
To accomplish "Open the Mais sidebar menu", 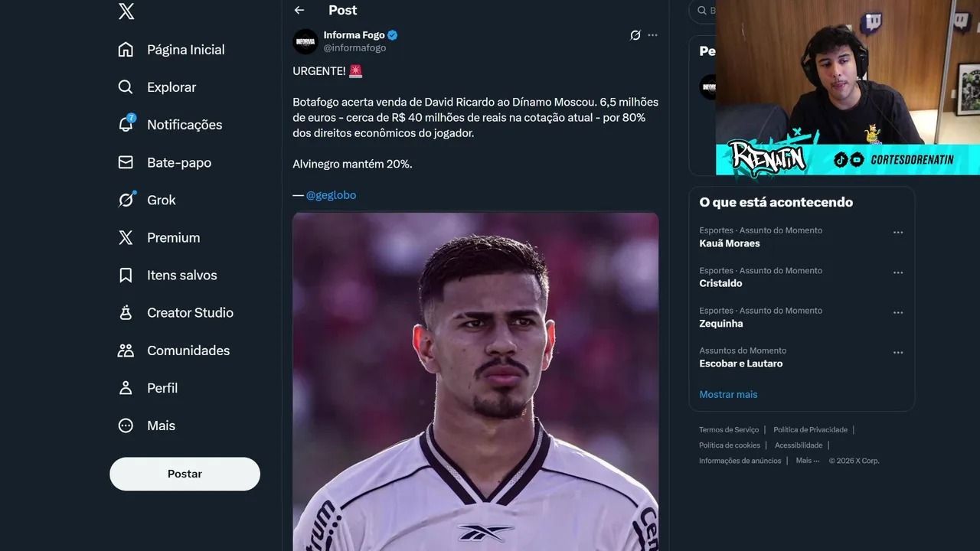I will tap(161, 425).
